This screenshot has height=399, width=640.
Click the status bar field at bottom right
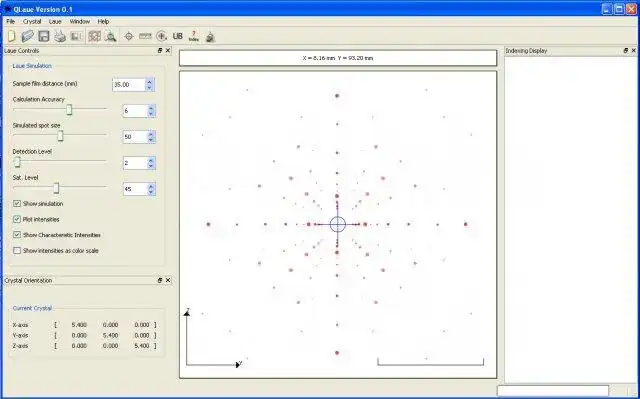click(x=553, y=391)
